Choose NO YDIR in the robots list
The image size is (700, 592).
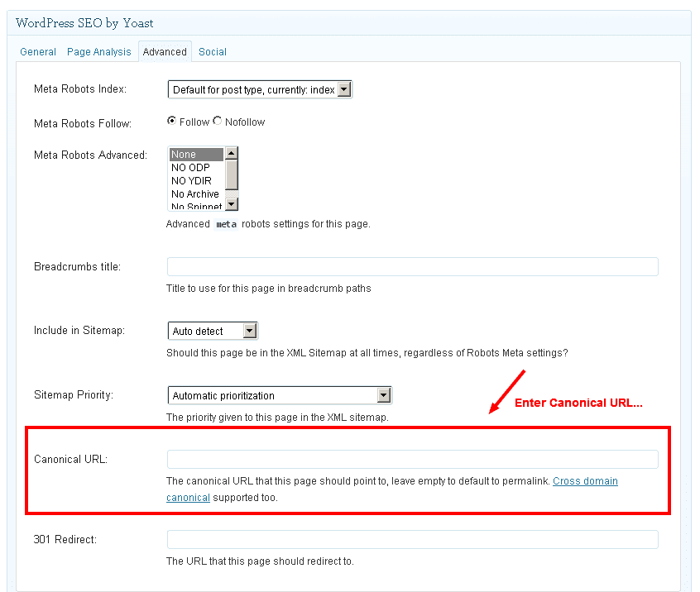(196, 181)
